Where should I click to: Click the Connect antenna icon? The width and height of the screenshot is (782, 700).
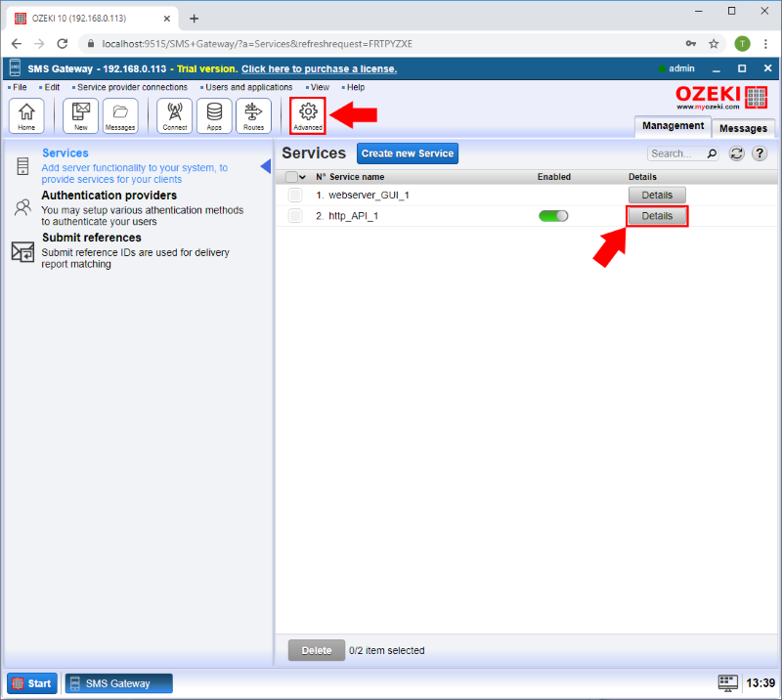[175, 115]
